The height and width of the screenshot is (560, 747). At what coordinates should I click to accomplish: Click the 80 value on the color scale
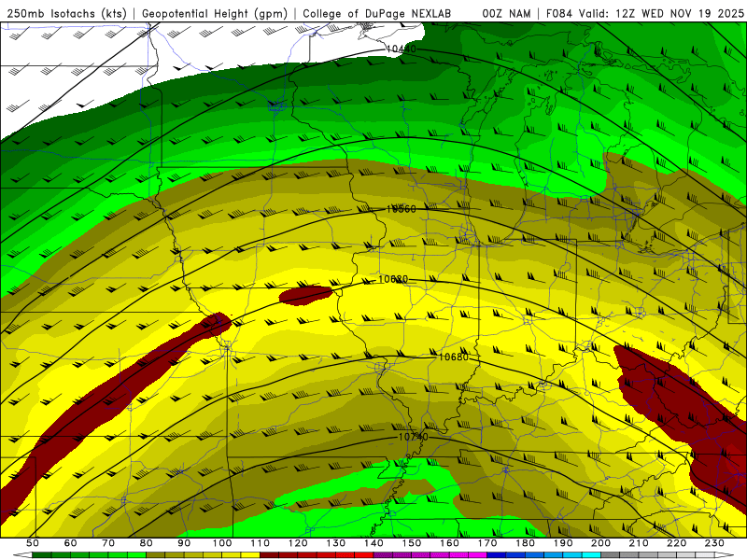tap(147, 543)
